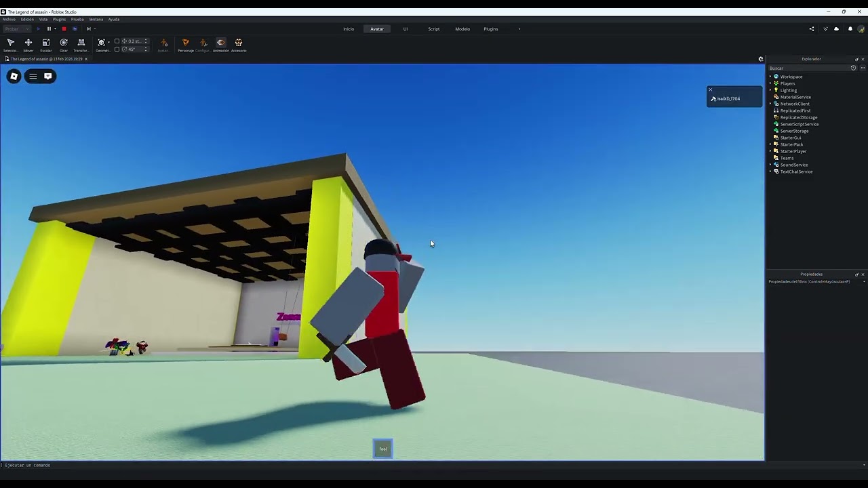Viewport: 868px width, 488px height.
Task: Select MaterialService in Explorer
Action: [x=795, y=97]
